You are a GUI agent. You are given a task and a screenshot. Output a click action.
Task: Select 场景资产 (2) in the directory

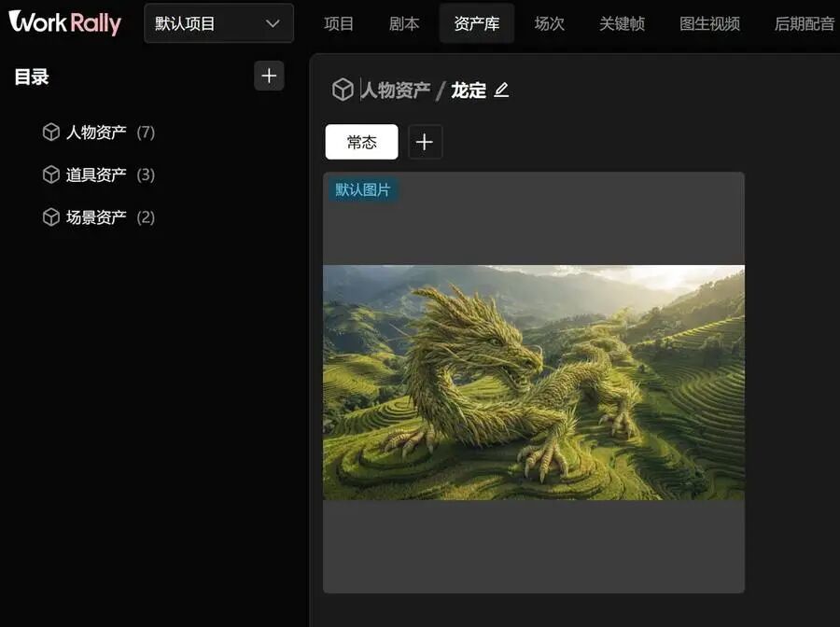click(99, 217)
